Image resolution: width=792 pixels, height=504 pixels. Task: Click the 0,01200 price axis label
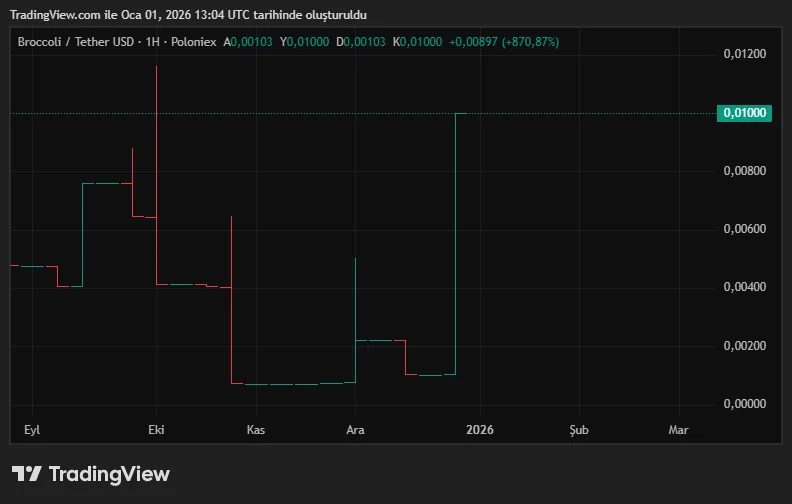coord(744,54)
